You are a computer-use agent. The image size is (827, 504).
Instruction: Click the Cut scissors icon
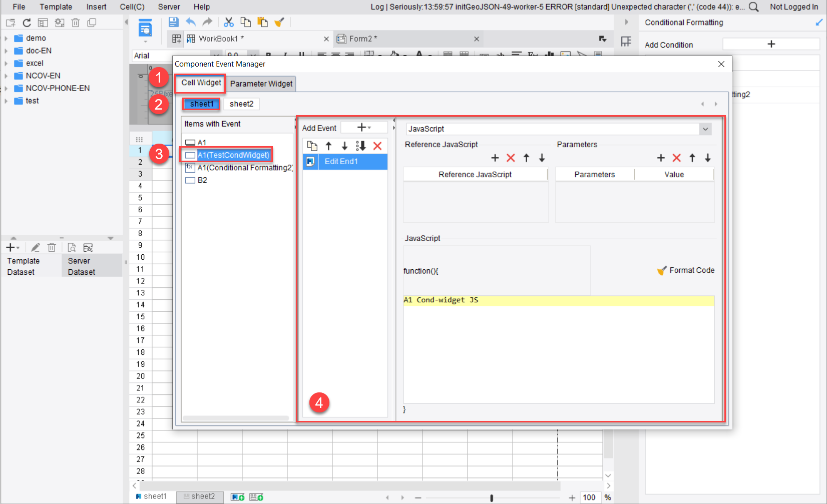(229, 22)
